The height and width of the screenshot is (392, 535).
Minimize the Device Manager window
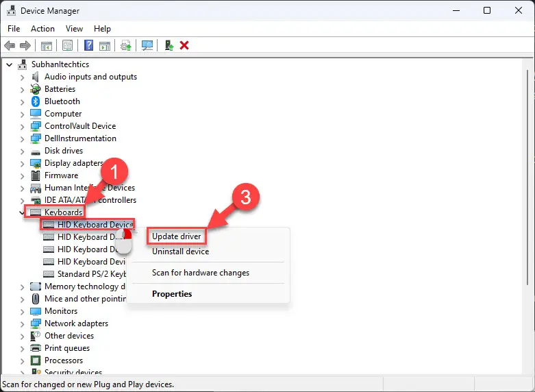click(x=456, y=10)
